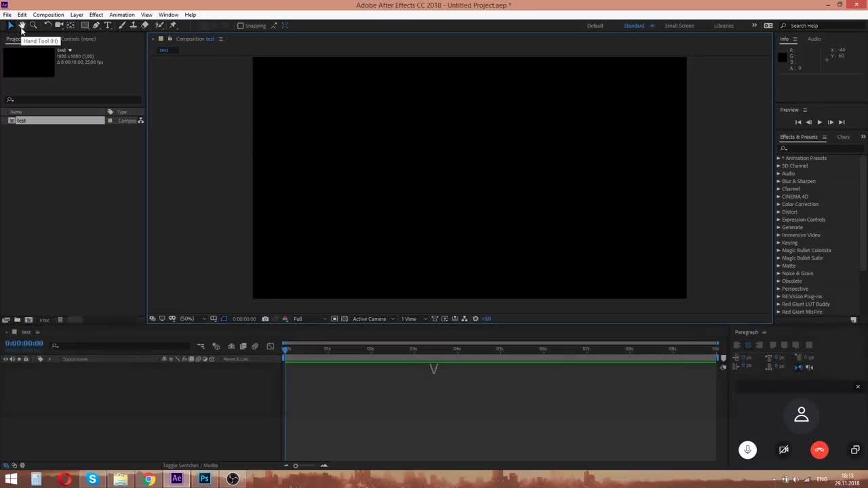
Task: Switch to Small Screen workspace
Action: point(679,26)
